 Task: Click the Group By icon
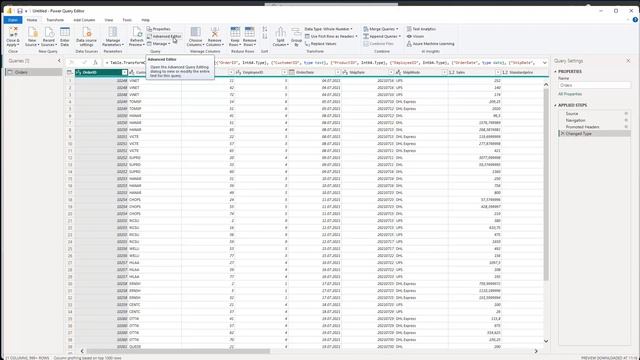(297, 32)
